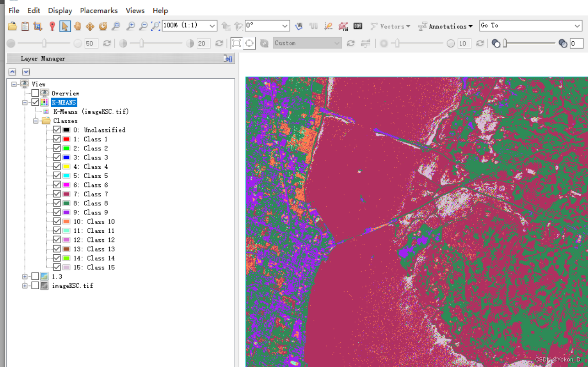Uncheck the 0: Unclassified class checkbox

pos(57,130)
